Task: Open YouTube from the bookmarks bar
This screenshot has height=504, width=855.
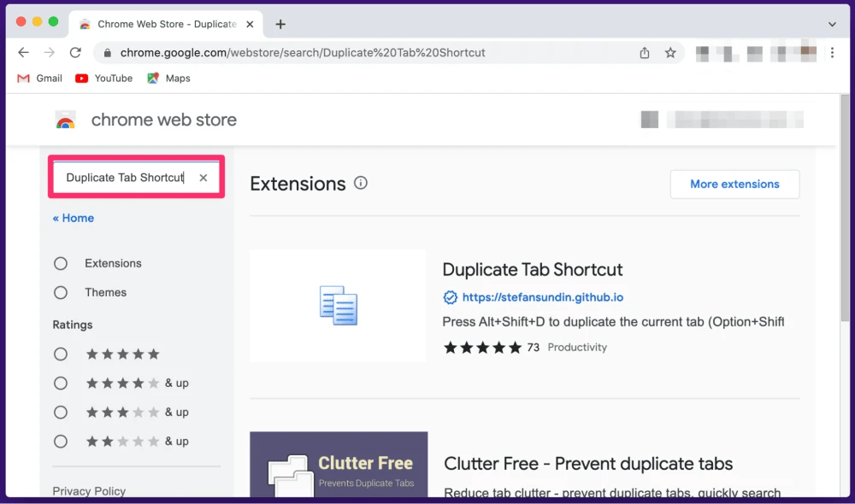Action: (103, 78)
